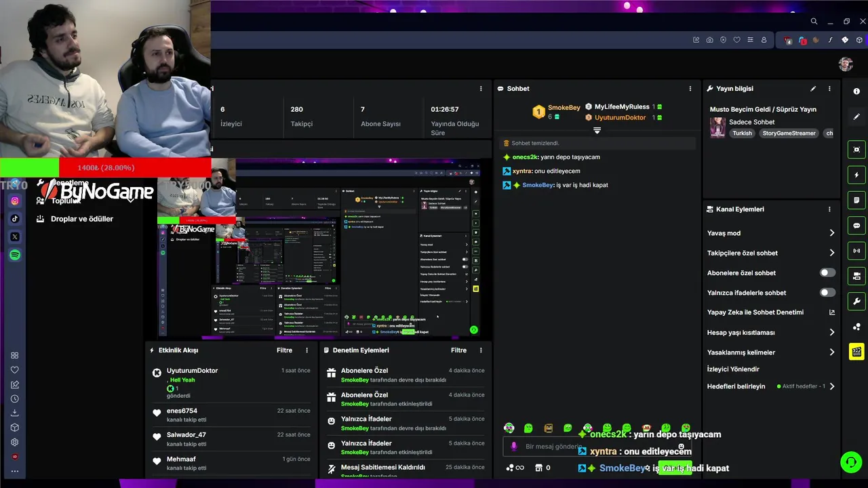Open Etkinlik Akışı three-dot menu
The width and height of the screenshot is (868, 488).
click(307, 350)
